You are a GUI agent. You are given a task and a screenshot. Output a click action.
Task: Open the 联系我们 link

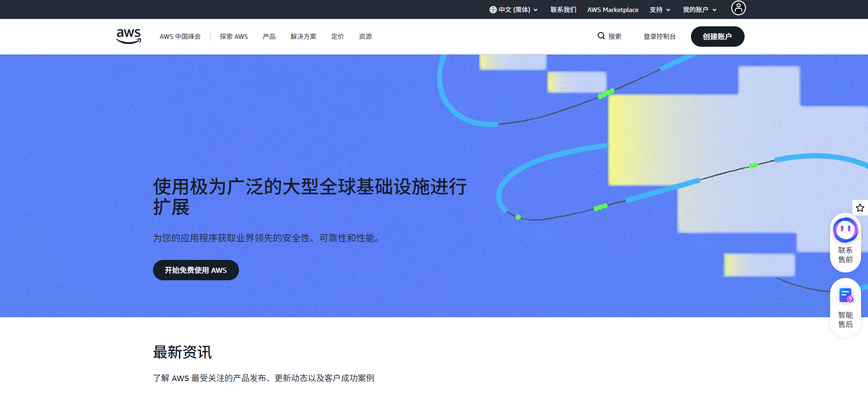click(x=563, y=10)
